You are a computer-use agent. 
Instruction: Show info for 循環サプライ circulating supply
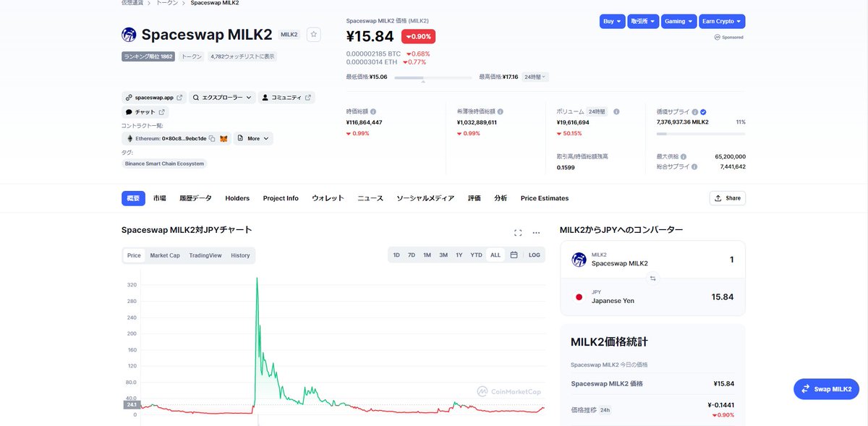tap(695, 112)
